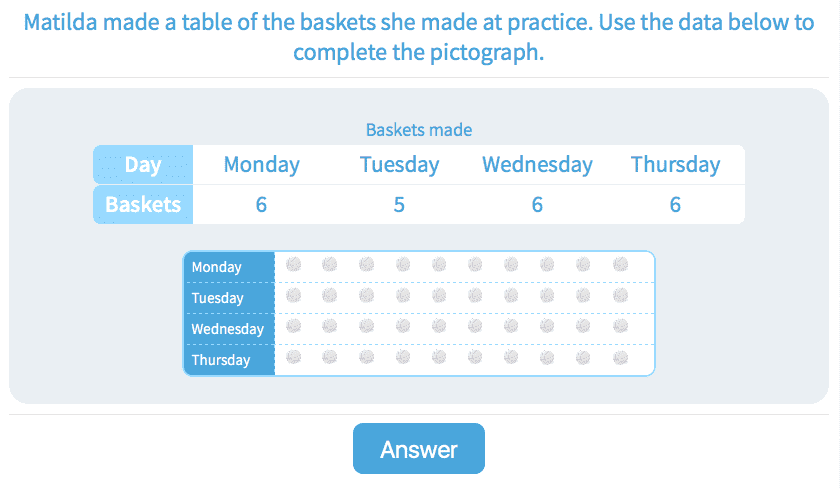Click the Wednesday pictograph row label
This screenshot has width=840, height=501.
[x=228, y=329]
